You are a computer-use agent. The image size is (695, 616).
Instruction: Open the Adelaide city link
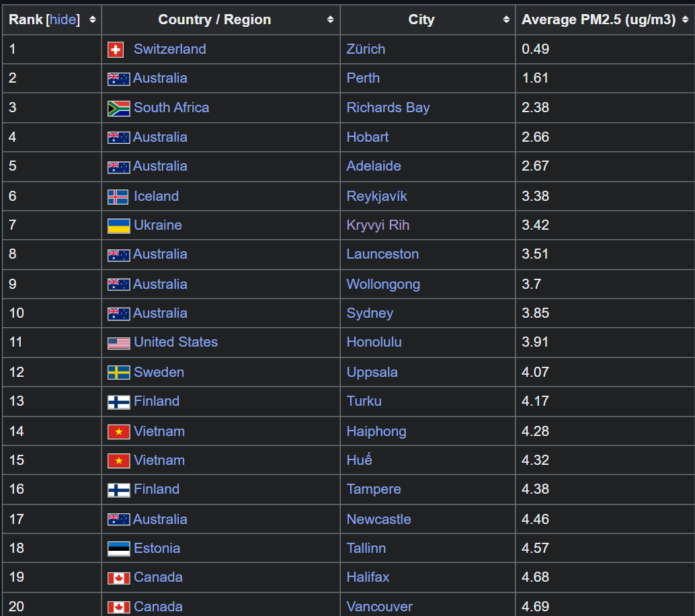point(374,166)
